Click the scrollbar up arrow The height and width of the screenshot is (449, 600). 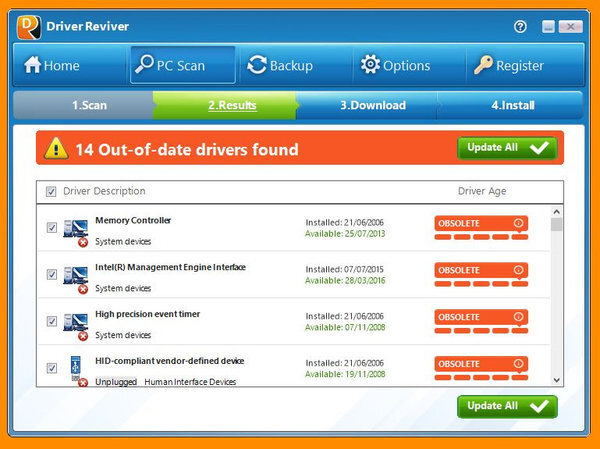coord(556,211)
